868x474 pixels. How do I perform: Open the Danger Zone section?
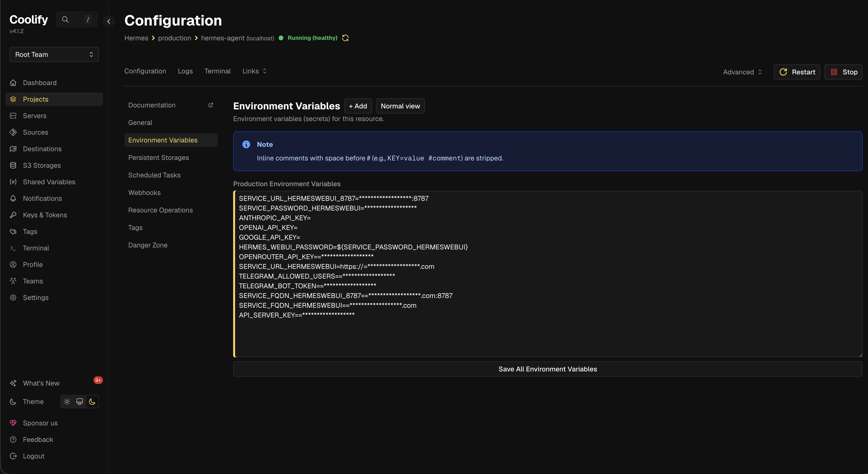(171, 245)
